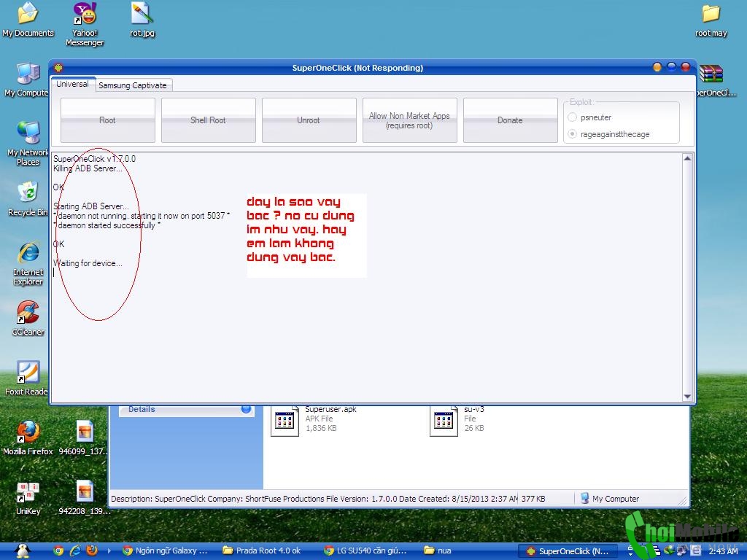The width and height of the screenshot is (747, 560).
Task: Expand hidden quick launch icons arrow
Action: 109,551
